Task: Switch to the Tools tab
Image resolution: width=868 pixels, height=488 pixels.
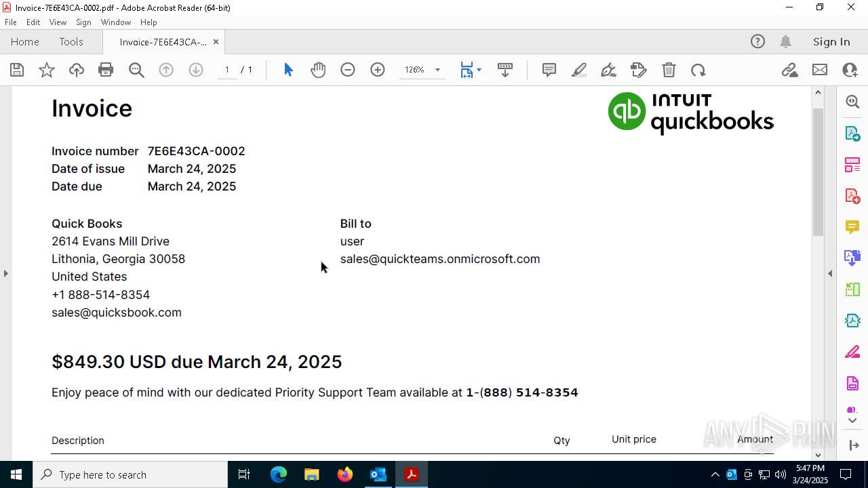Action: tap(71, 41)
